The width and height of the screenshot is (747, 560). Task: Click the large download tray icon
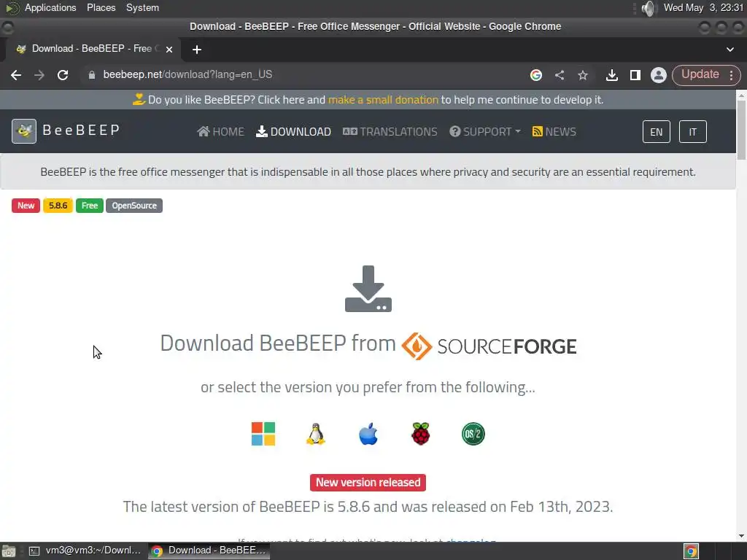point(368,289)
